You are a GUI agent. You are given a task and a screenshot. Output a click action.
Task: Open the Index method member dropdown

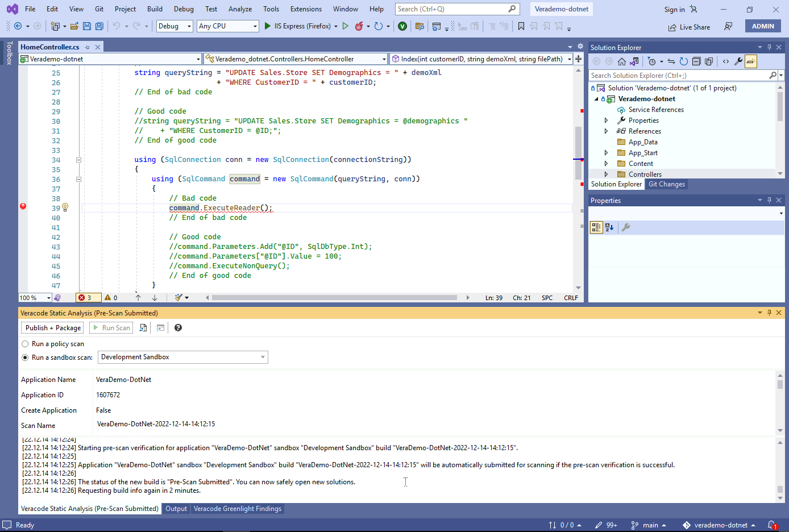coord(481,59)
